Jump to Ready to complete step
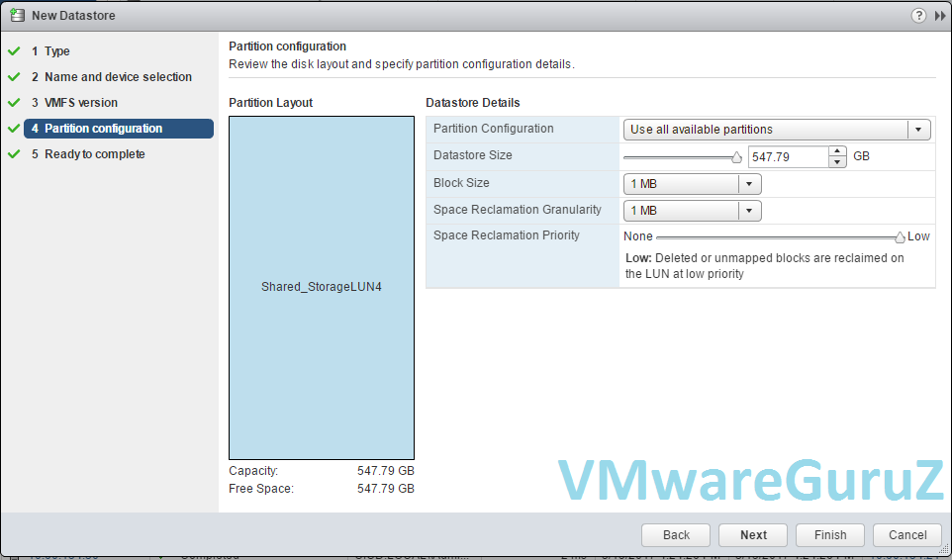Image resolution: width=952 pixels, height=560 pixels. [x=94, y=154]
